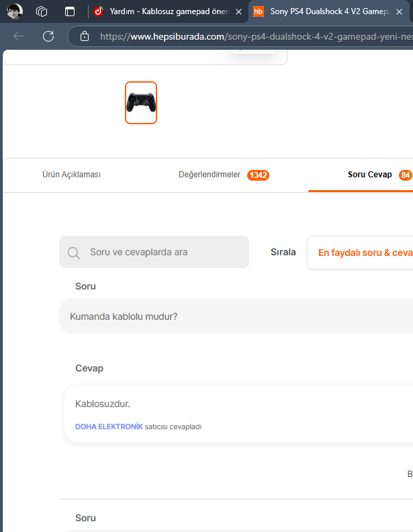413x532 pixels.
Task: Click the search magnifier icon in the Q&A box
Action: [74, 253]
